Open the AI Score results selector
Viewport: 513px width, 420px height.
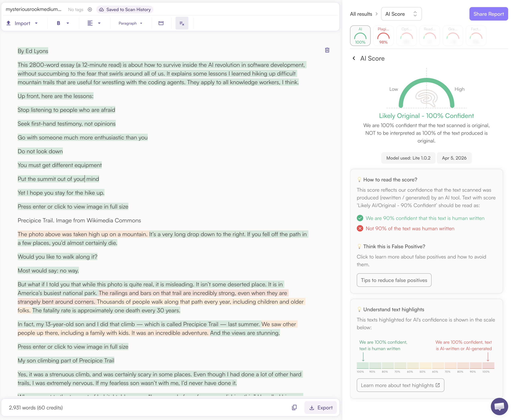401,14
